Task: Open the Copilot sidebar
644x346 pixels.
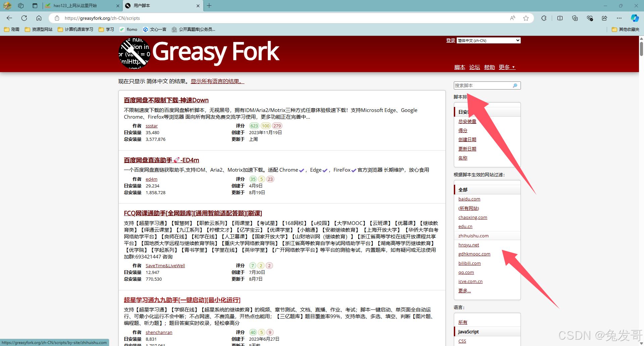Action: pos(635,18)
